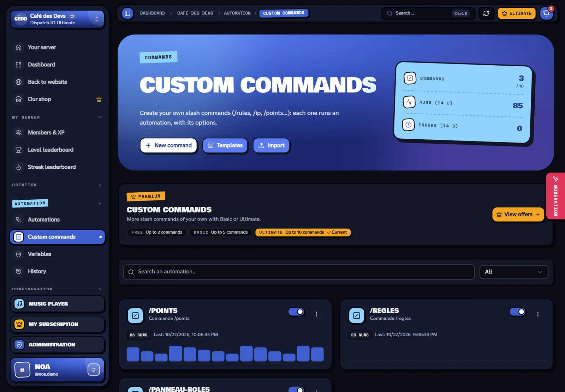Screen dimensions: 565x392
Task: Click the Commands icon in stats card
Action: [410, 78]
